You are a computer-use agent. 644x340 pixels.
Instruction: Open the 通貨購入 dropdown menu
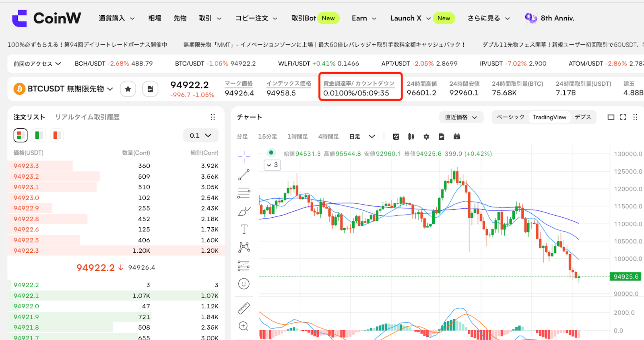coord(117,18)
